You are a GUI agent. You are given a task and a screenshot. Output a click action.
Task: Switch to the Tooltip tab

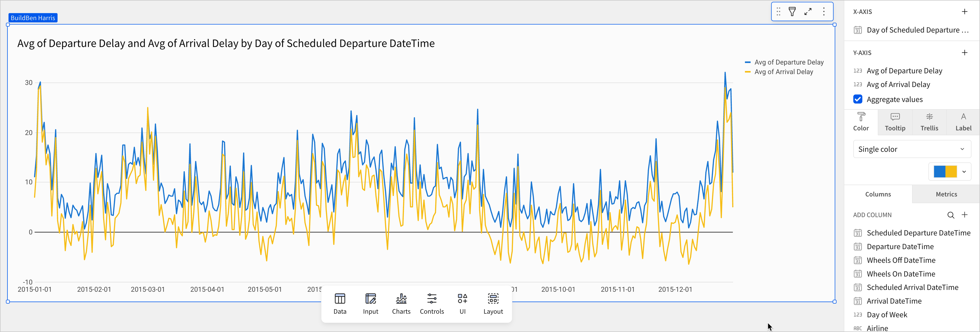[895, 122]
